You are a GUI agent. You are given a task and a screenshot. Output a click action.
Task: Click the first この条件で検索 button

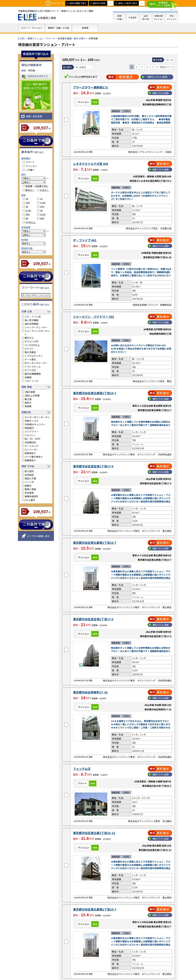click(36, 141)
